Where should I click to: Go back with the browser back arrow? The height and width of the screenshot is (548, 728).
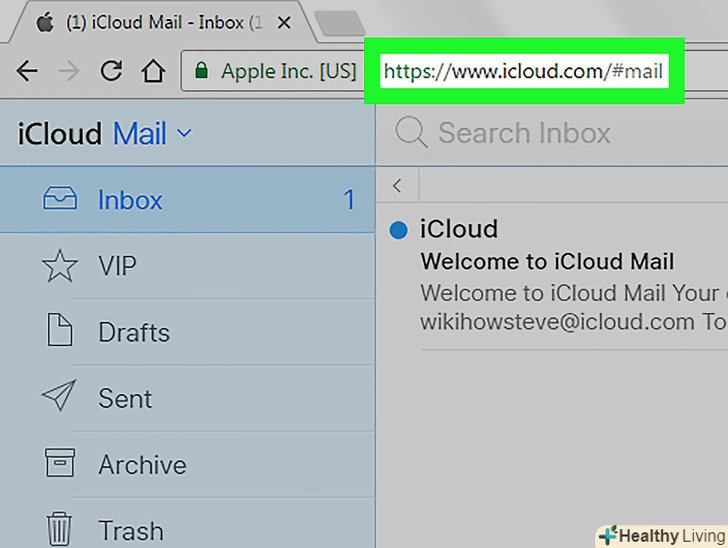27,71
